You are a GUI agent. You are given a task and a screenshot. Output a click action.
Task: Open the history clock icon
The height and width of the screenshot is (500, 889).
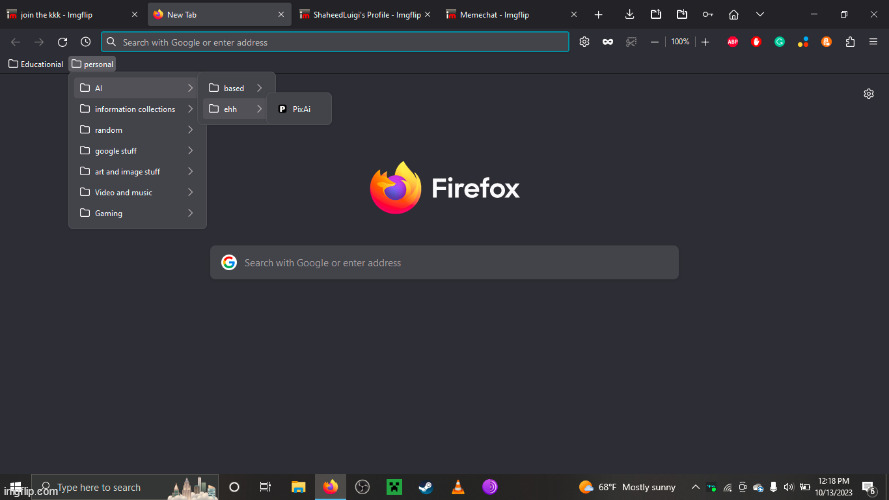(x=86, y=42)
